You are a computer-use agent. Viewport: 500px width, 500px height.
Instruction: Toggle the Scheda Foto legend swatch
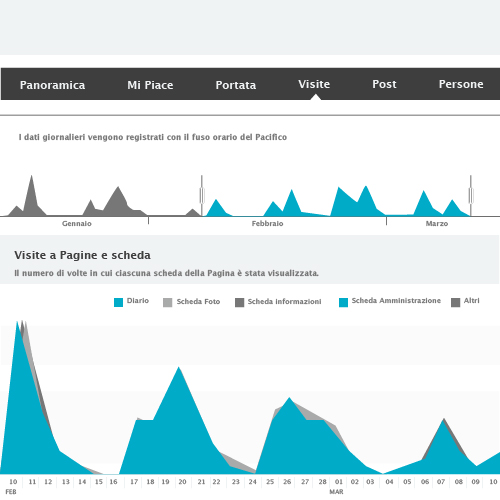(168, 302)
